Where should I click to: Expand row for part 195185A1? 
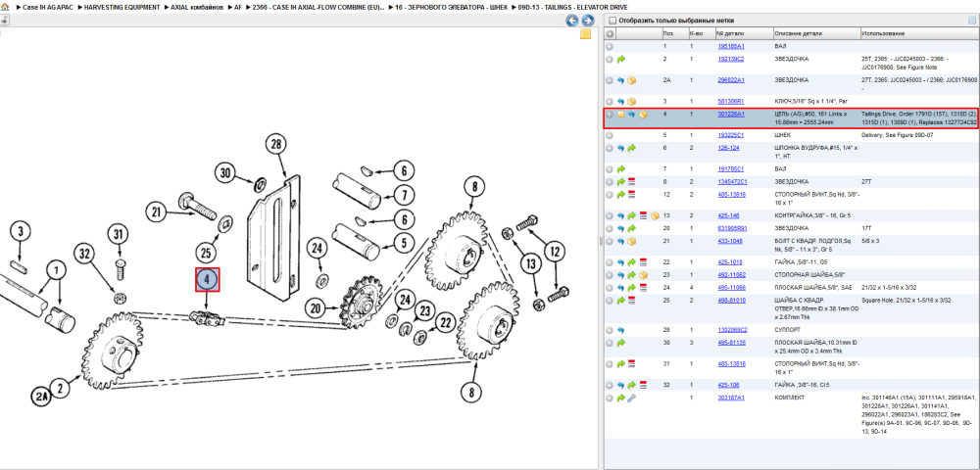tap(610, 47)
